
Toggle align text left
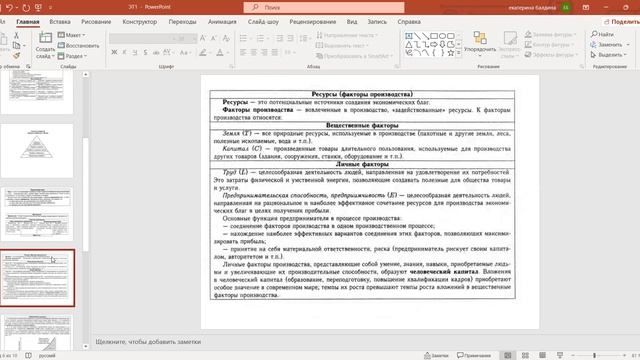click(243, 52)
